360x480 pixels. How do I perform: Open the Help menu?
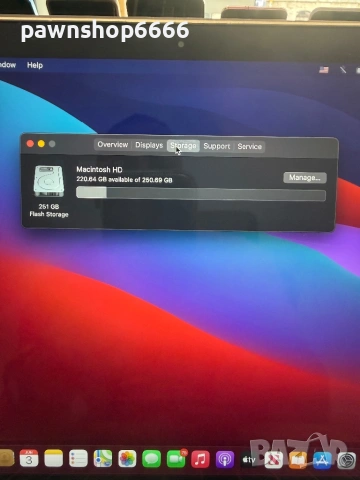(35, 65)
